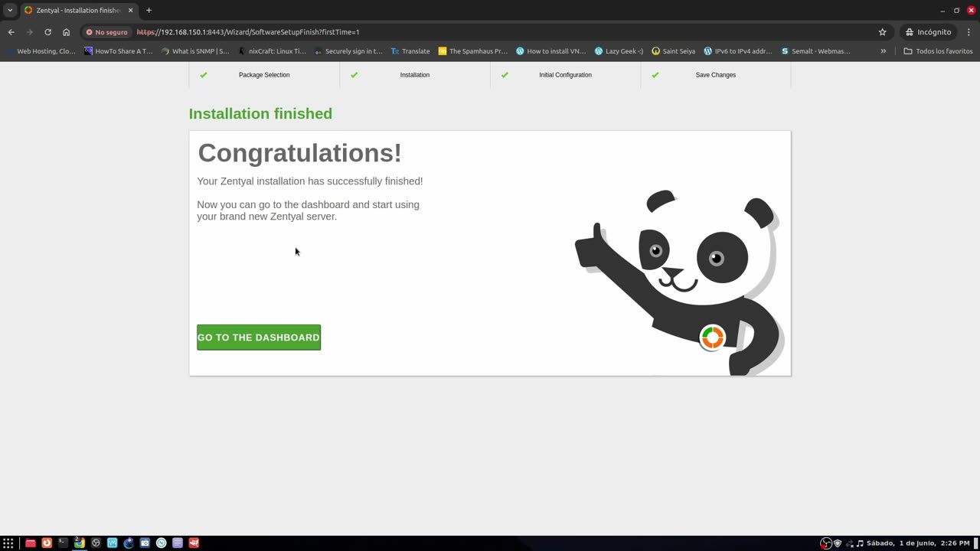Open 'The Spamhaus Pr...' bookmark
The width and height of the screenshot is (980, 551).
pos(473,51)
